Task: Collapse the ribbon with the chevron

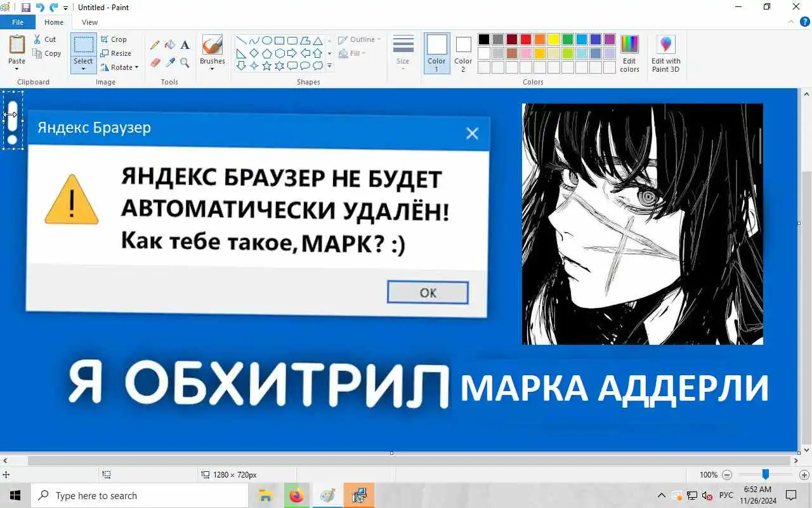Action: point(792,22)
